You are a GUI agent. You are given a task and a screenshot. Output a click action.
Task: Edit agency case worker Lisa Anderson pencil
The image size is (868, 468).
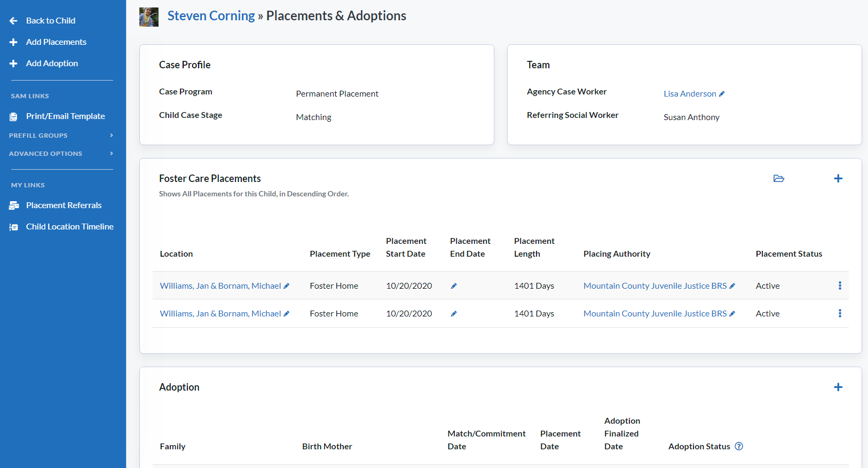722,94
